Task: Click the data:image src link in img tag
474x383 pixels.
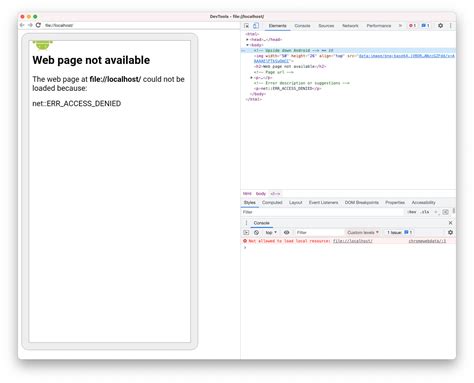Action: (x=406, y=56)
